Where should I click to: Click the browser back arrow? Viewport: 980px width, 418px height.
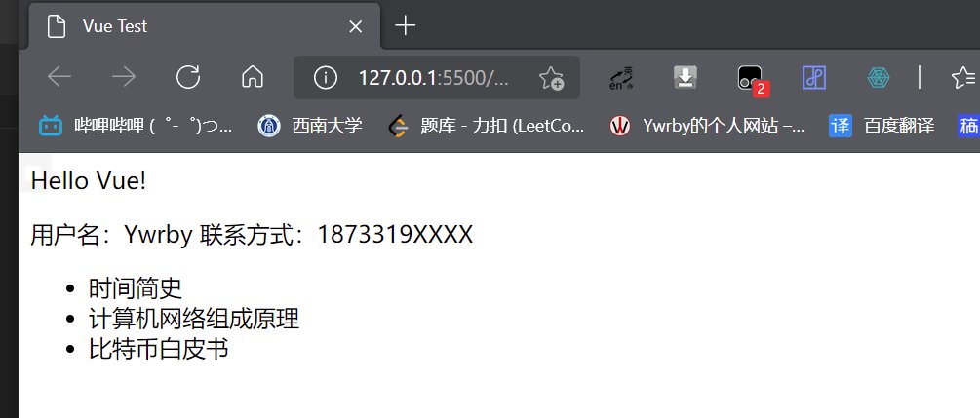(59, 78)
